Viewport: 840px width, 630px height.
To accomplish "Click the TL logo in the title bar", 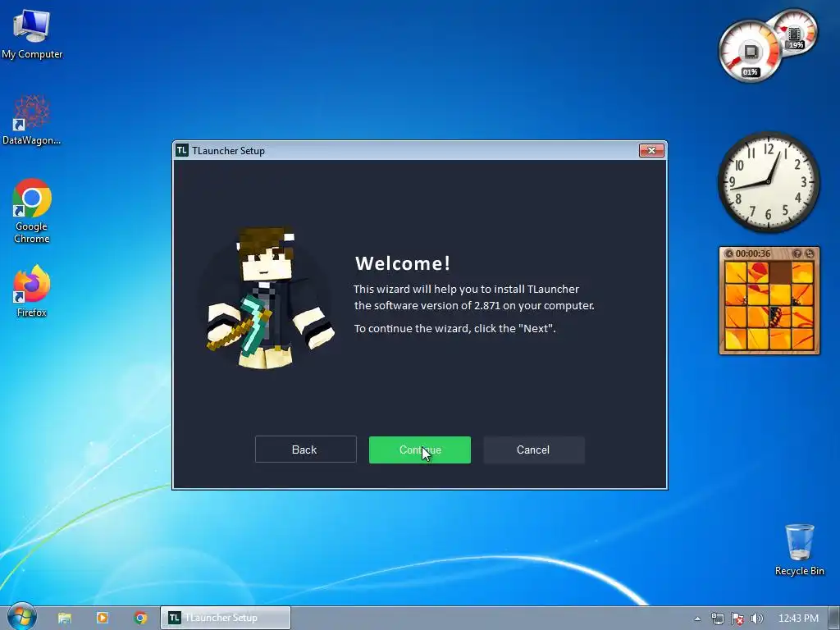I will point(182,151).
